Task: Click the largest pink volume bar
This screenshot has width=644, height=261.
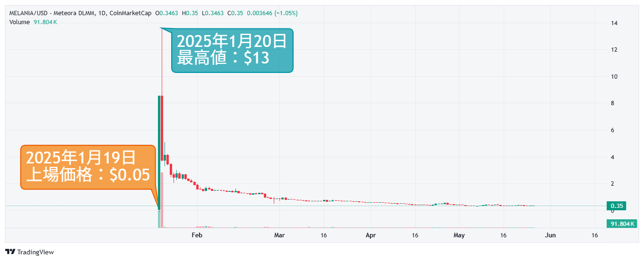Action: [x=162, y=200]
